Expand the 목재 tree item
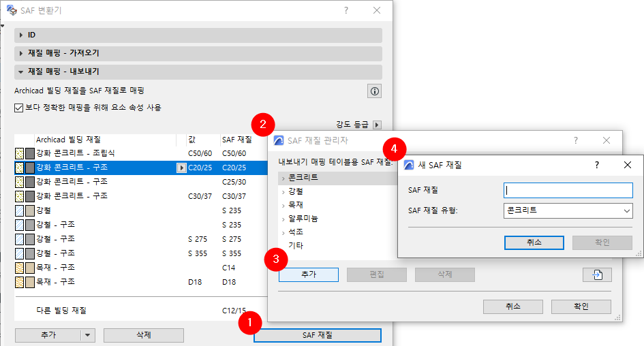644x346 pixels. (x=283, y=206)
